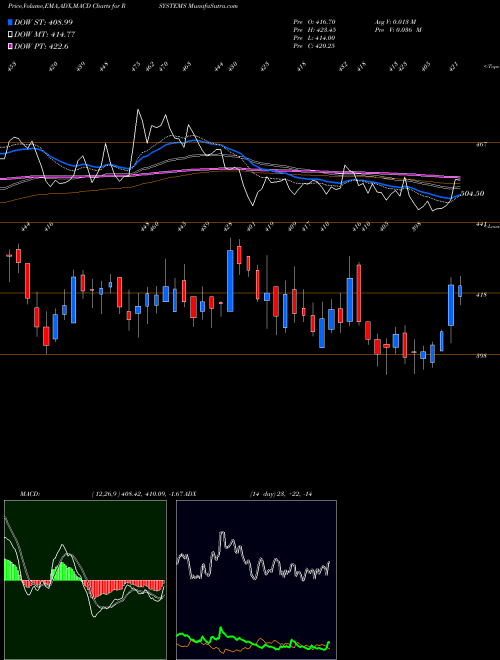Click the 'Pre O: 416.70' value
The height and width of the screenshot is (660, 500).
[x=314, y=22]
